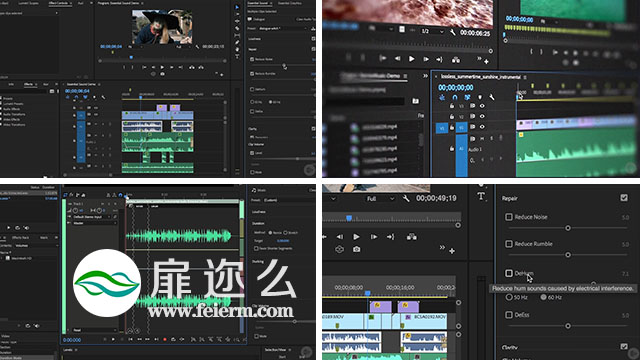Click new bin folder icon in project panel
This screenshot has width=640, height=360.
(x=415, y=101)
